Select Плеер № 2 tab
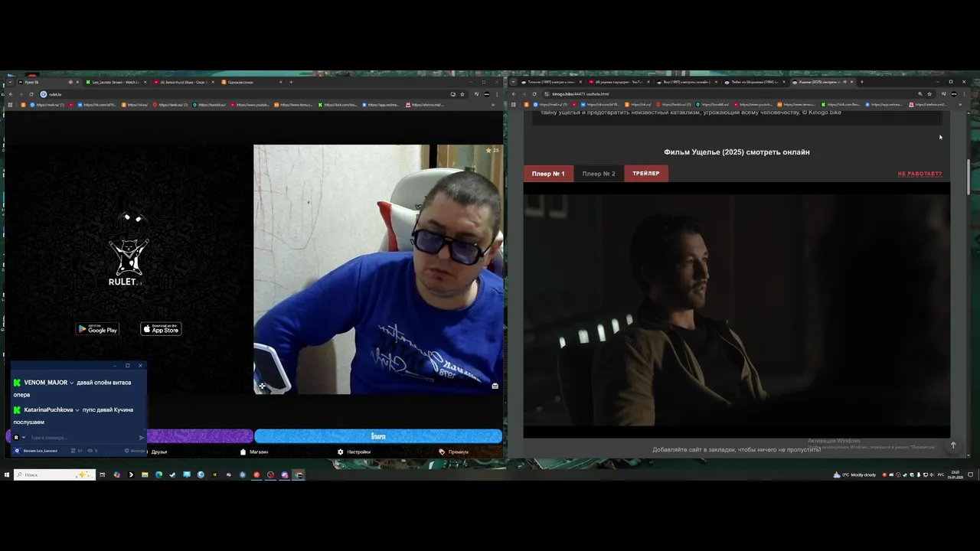Viewport: 980px width, 551px height. click(x=599, y=174)
